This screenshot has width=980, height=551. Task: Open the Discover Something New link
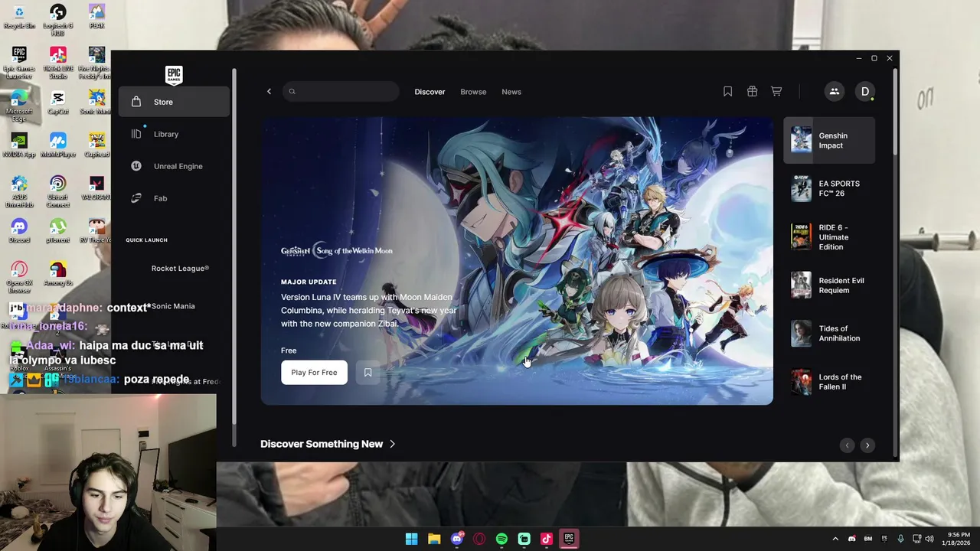(328, 444)
